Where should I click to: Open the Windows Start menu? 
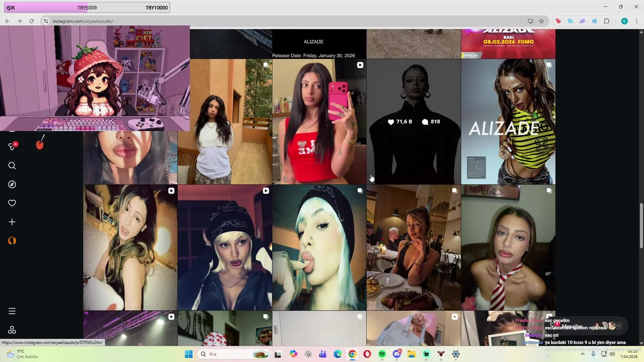pos(189,354)
